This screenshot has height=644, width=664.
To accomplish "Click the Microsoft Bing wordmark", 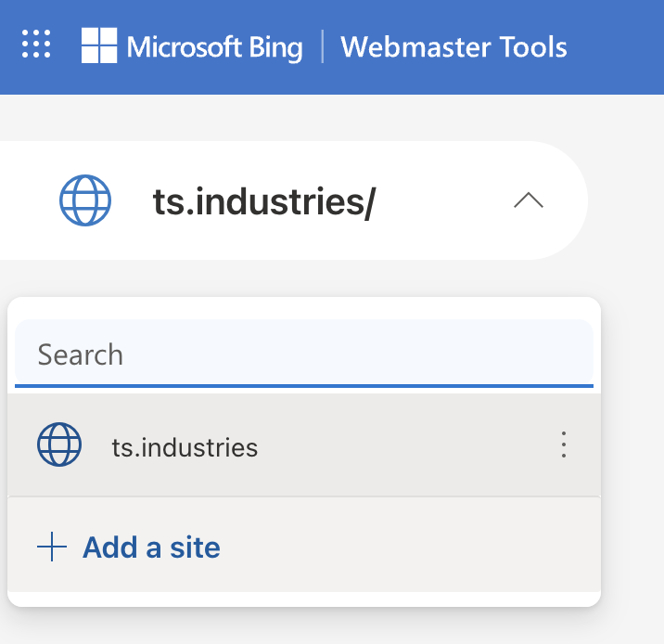I will pyautogui.click(x=214, y=46).
